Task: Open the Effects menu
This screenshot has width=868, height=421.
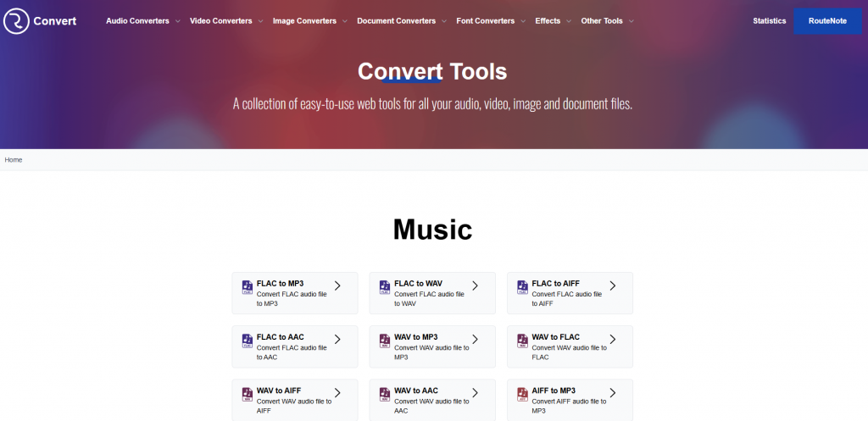Action: [x=553, y=21]
